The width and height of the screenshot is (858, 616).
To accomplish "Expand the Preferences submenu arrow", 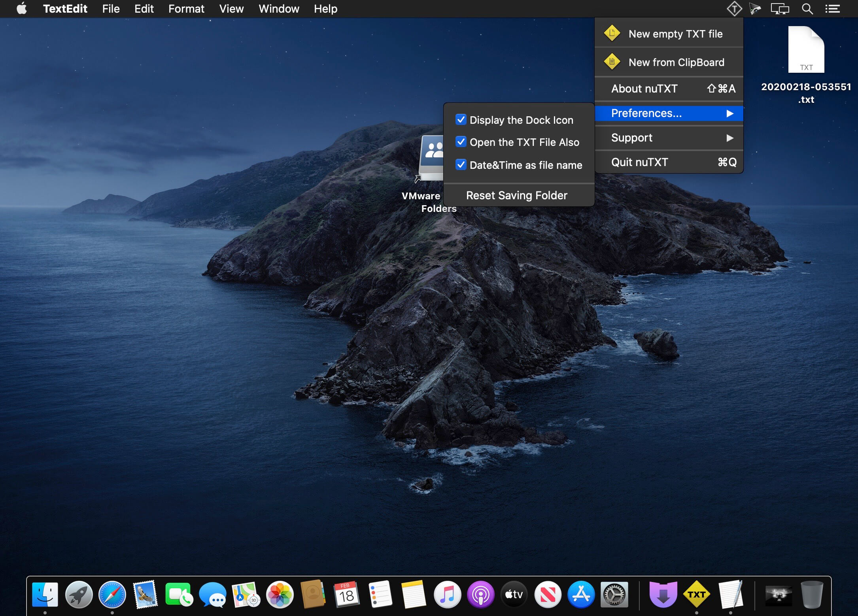I will [729, 113].
